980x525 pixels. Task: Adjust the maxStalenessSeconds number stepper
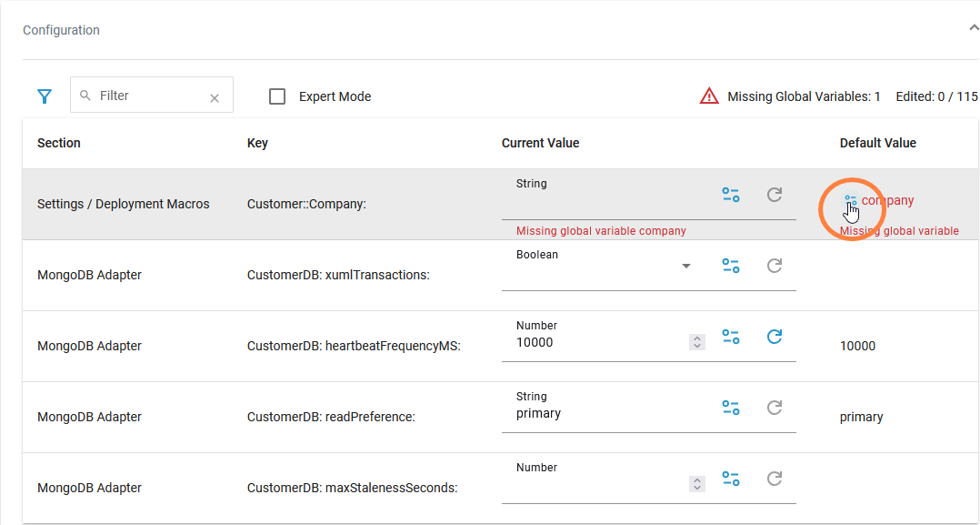(697, 484)
